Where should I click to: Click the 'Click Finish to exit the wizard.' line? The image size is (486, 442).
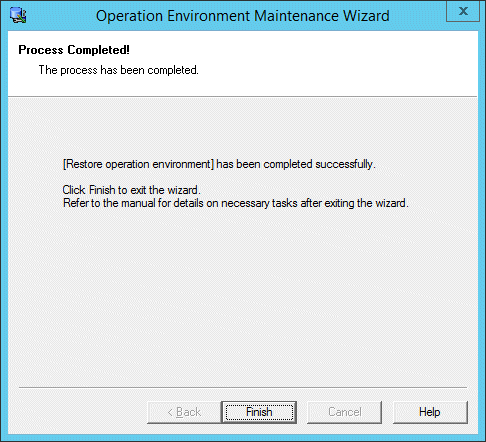131,190
